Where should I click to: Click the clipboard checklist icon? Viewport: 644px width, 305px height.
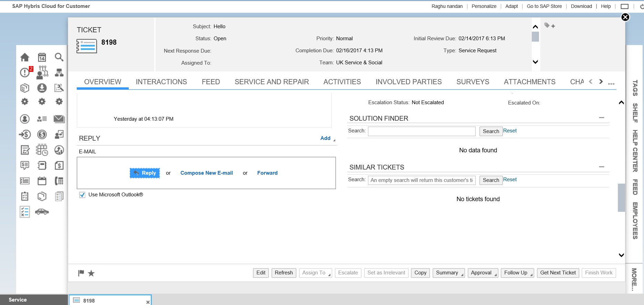[25, 196]
